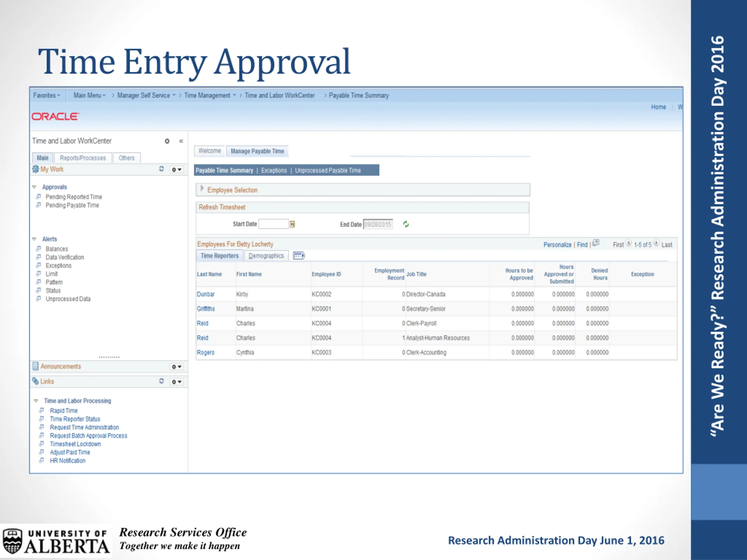Open Pending Reported Time

pos(74,197)
